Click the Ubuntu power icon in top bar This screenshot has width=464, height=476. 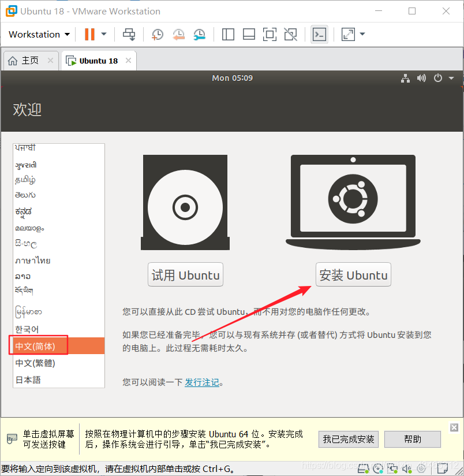pyautogui.click(x=437, y=78)
